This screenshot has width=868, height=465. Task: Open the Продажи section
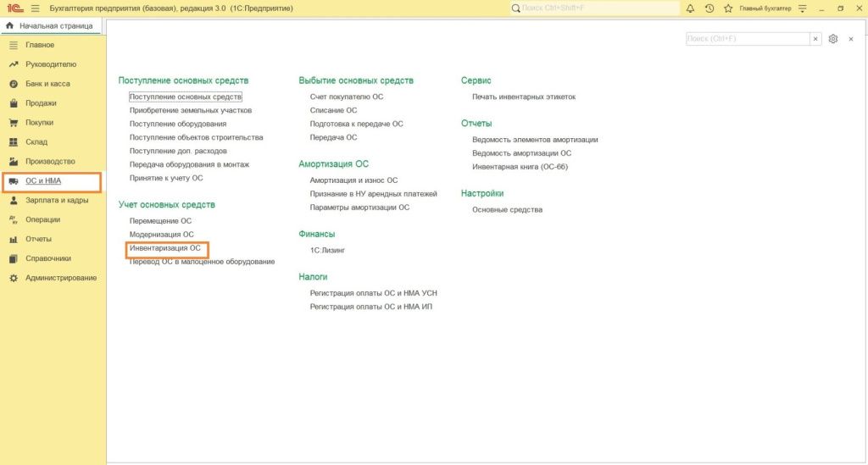[41, 102]
